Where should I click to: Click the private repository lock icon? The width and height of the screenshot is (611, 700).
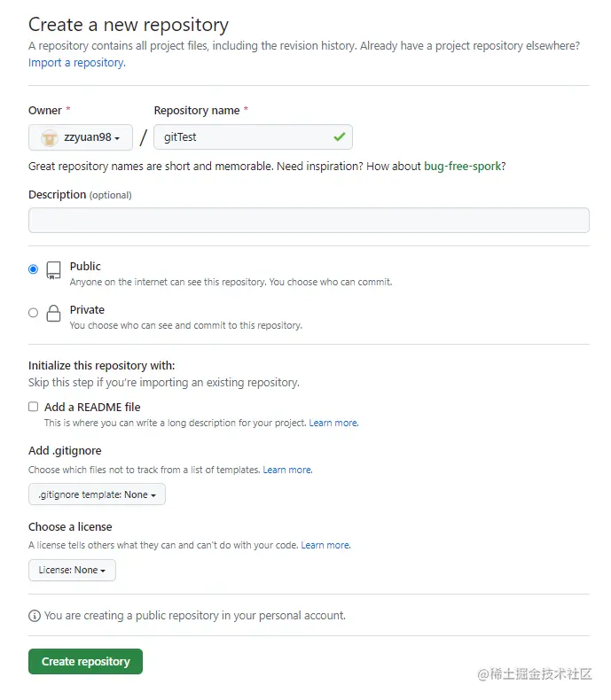click(x=54, y=314)
